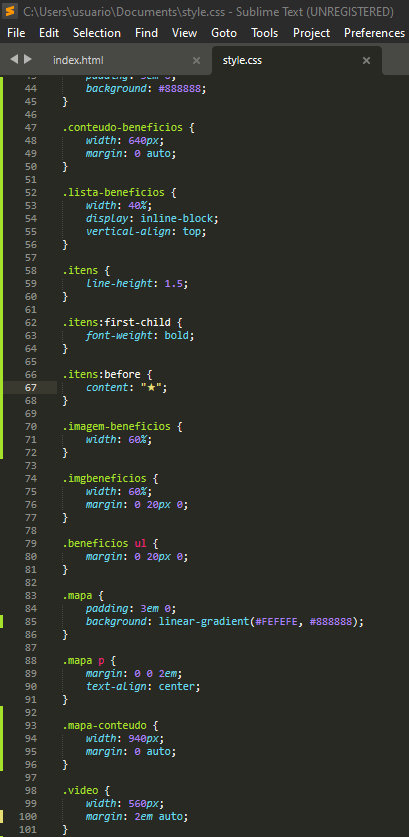Click the star content value on line 67

[154, 388]
